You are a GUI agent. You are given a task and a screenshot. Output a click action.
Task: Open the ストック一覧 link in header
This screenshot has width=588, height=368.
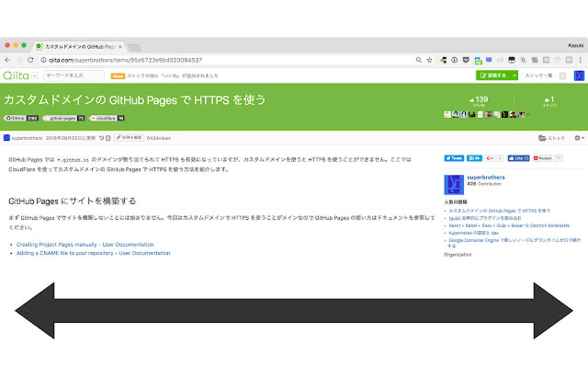(538, 76)
